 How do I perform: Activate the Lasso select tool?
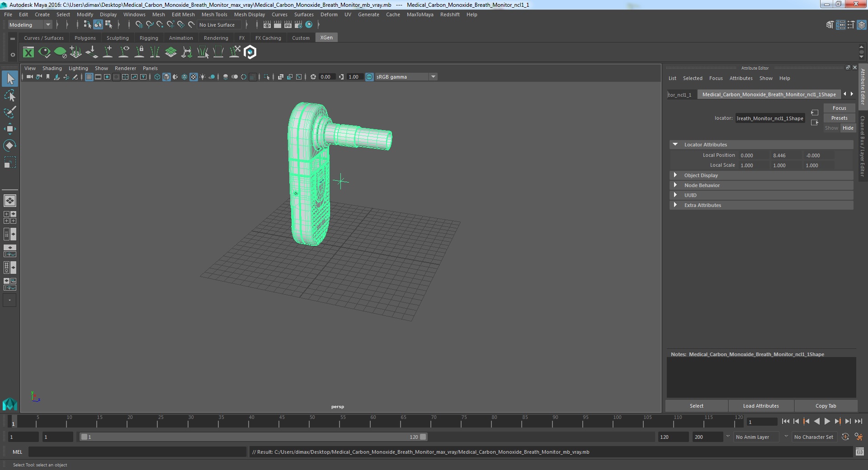pos(9,96)
